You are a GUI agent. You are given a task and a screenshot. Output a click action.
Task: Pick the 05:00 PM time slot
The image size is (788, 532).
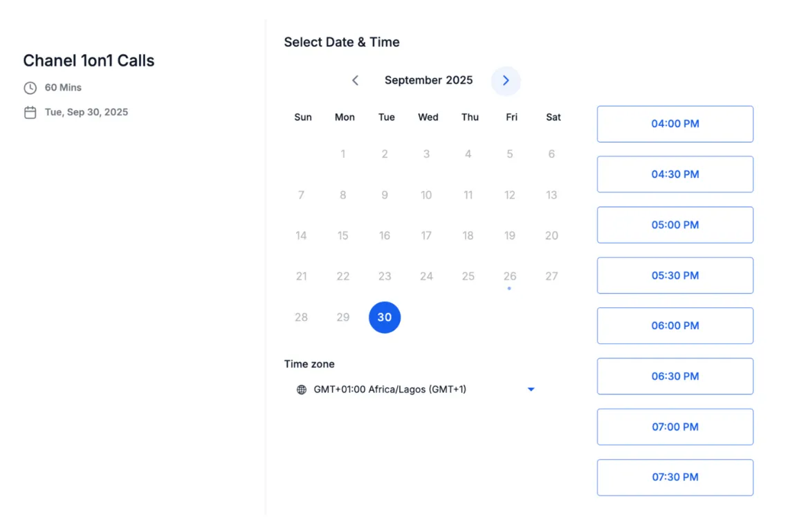(x=675, y=225)
